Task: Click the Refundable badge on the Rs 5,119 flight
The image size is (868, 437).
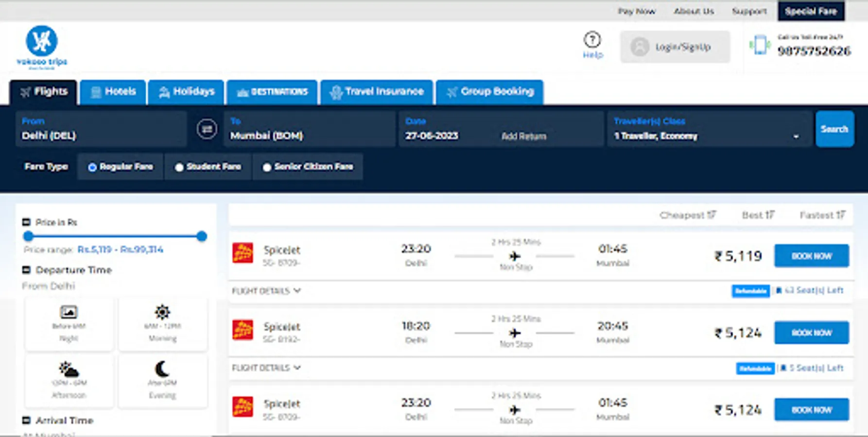Action: tap(750, 291)
